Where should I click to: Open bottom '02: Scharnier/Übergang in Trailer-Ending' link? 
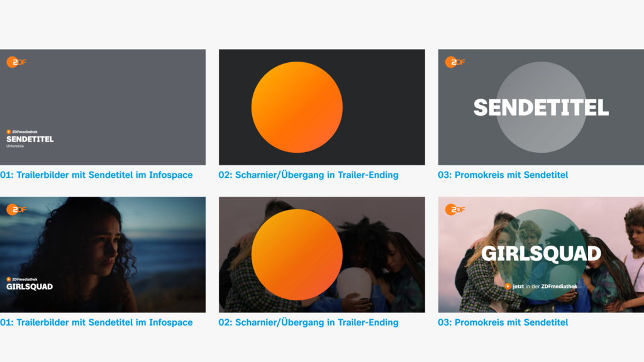[308, 322]
